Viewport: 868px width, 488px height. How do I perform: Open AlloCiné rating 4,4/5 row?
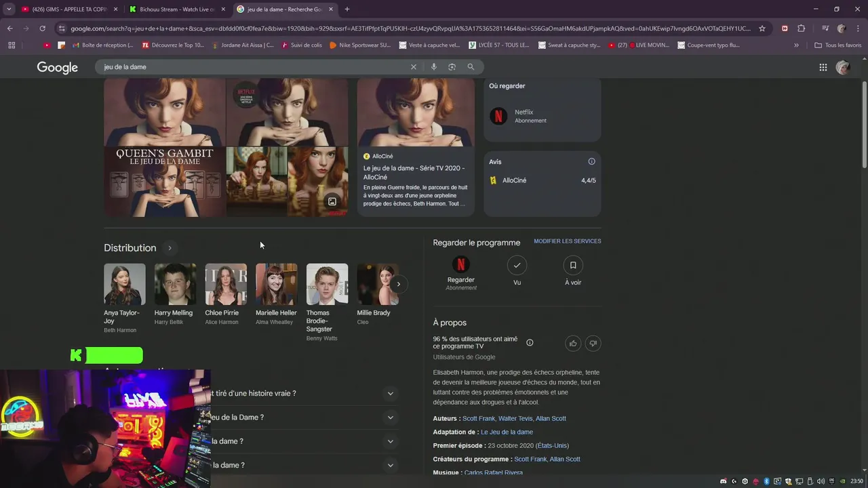pyautogui.click(x=542, y=180)
